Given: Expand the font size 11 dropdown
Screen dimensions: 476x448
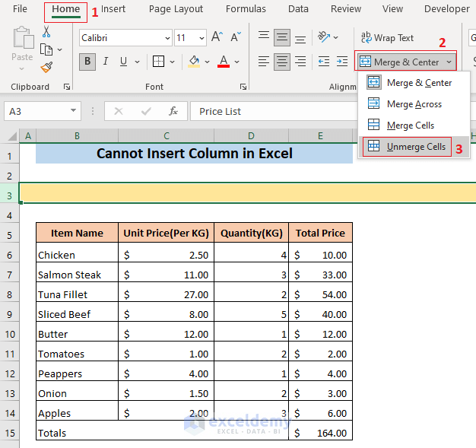Looking at the screenshot, I should 201,37.
